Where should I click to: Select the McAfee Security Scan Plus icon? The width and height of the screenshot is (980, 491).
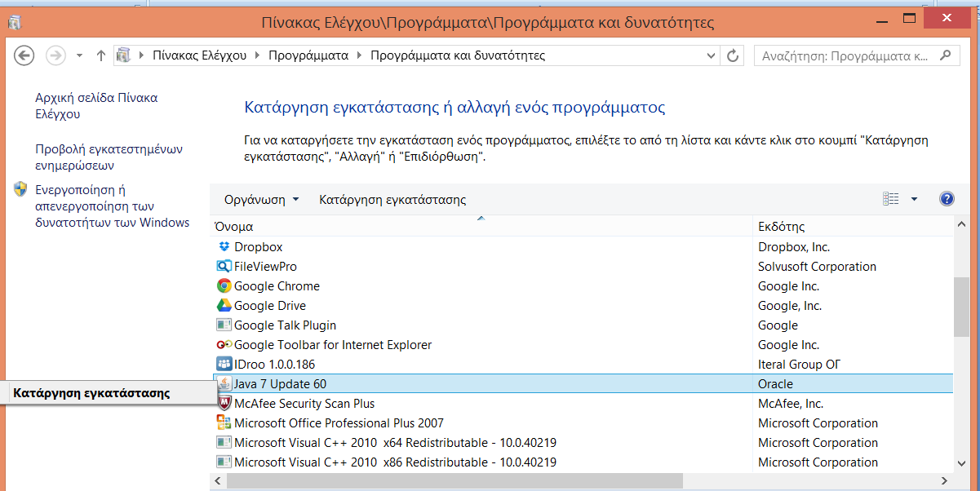coord(224,403)
